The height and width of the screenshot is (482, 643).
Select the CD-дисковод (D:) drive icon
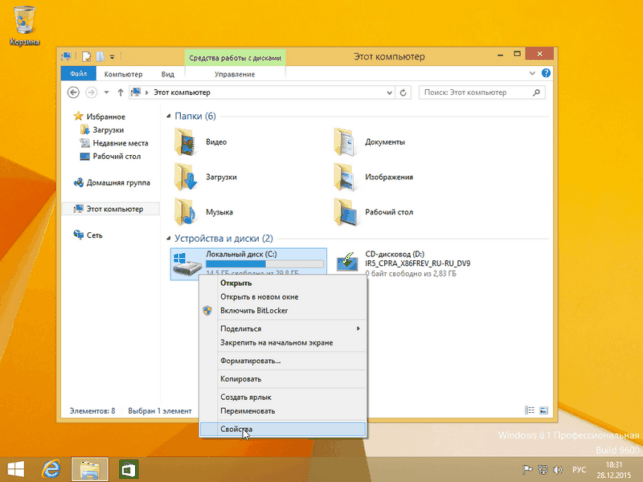point(347,263)
